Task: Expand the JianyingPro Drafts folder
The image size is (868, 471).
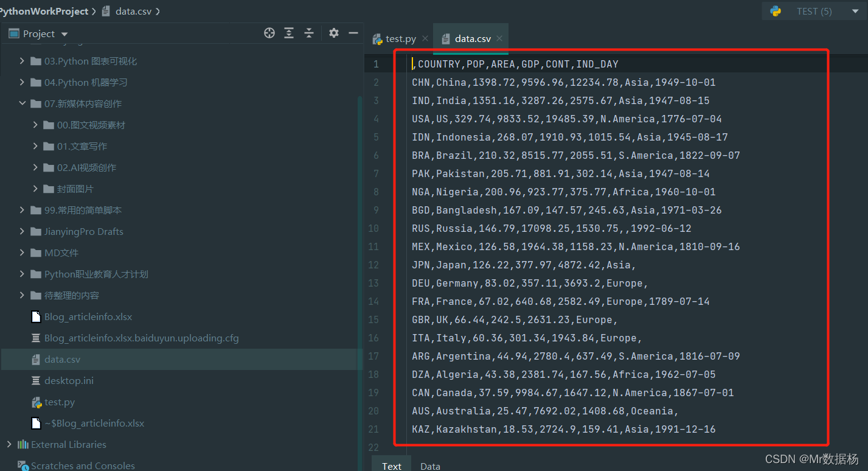Action: (23, 231)
